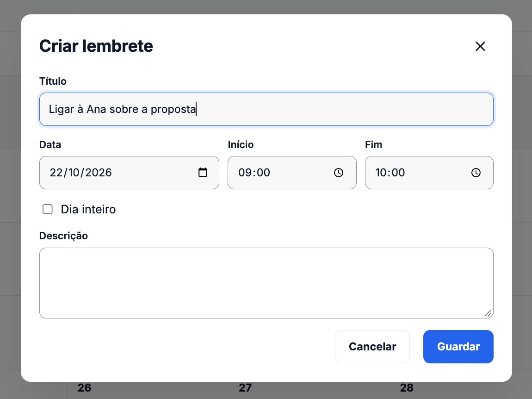This screenshot has height=399, width=532.
Task: Click day 27 in the background calendar
Action: [x=245, y=388]
